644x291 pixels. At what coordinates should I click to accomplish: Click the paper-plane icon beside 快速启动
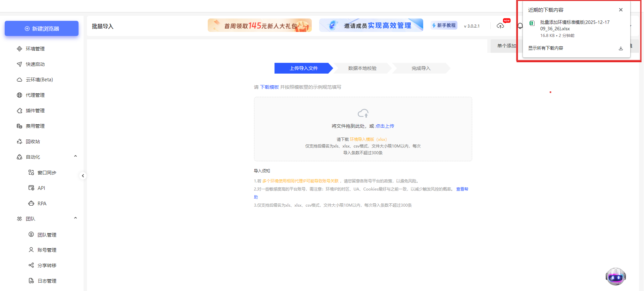click(19, 64)
